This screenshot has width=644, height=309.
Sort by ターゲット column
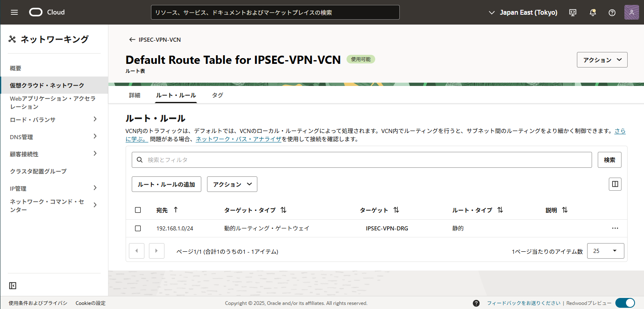396,210
